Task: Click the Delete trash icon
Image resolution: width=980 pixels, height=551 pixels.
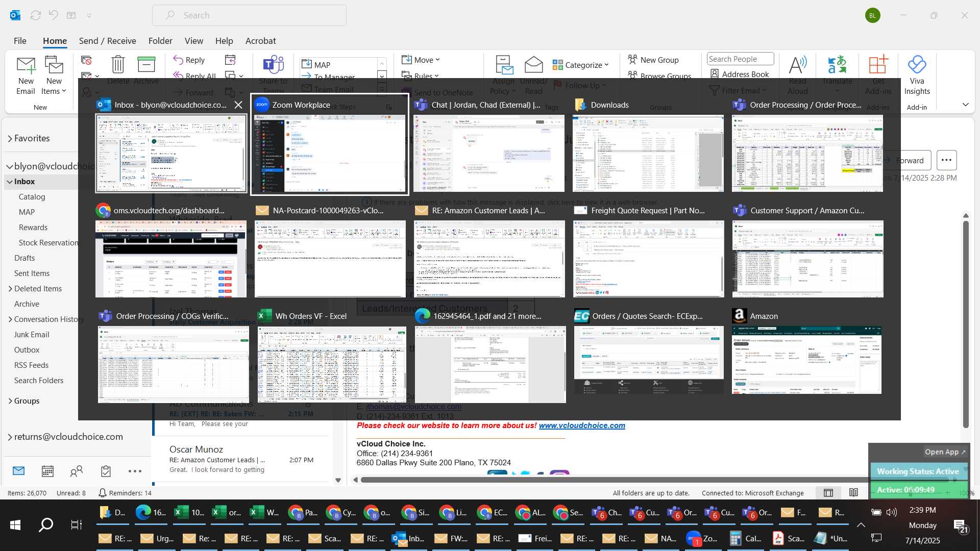Action: coord(118,65)
